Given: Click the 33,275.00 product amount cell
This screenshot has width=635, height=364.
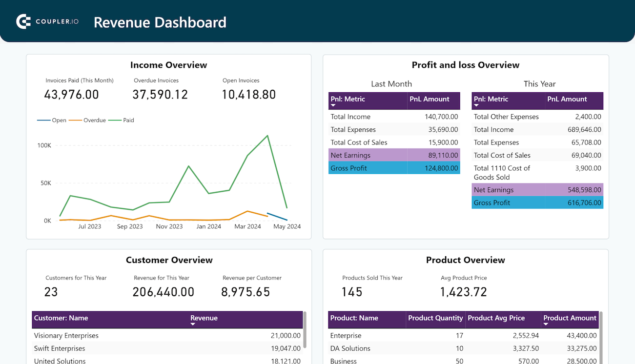Looking at the screenshot, I should [581, 348].
